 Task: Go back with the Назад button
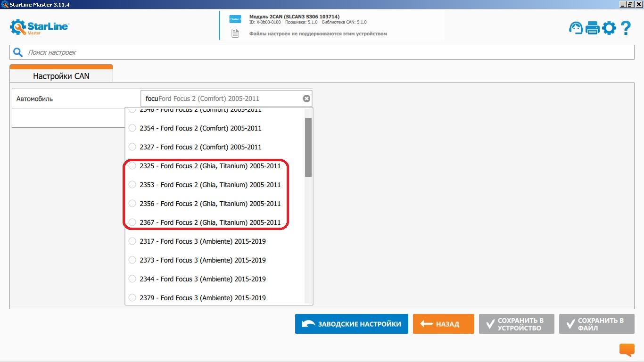(x=444, y=324)
